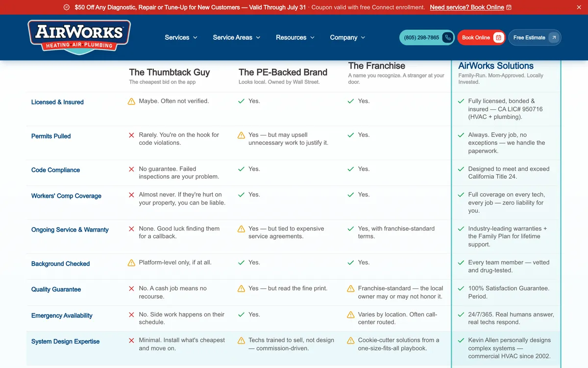Click the green check beside 100% Satisfaction Guarantee

(461, 289)
